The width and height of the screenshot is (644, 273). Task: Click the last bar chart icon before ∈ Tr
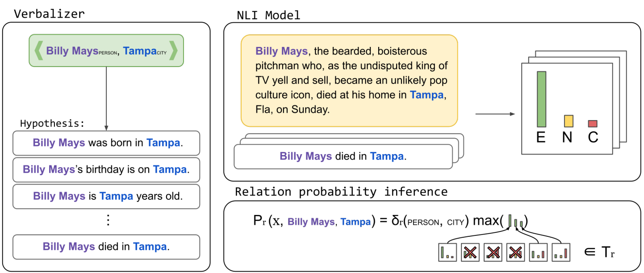[561, 252]
